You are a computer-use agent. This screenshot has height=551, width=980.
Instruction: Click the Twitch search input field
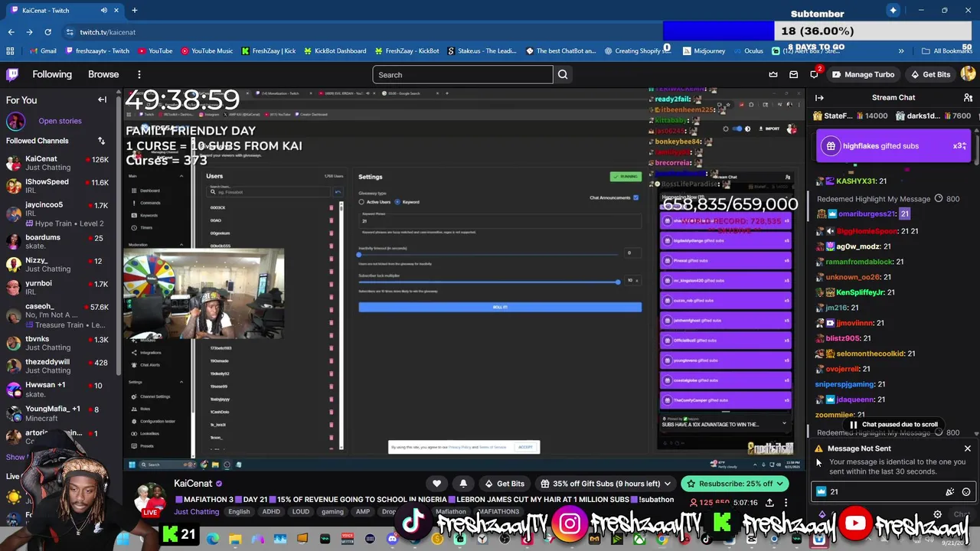point(462,74)
